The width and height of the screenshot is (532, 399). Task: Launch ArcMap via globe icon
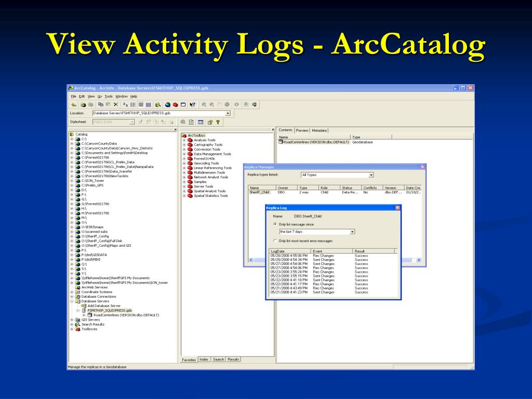(x=168, y=105)
